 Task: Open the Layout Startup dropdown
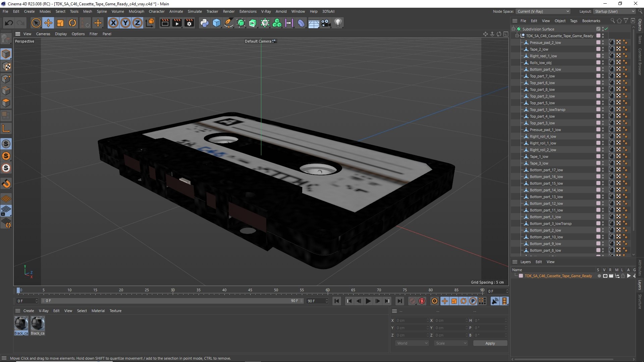point(614,11)
